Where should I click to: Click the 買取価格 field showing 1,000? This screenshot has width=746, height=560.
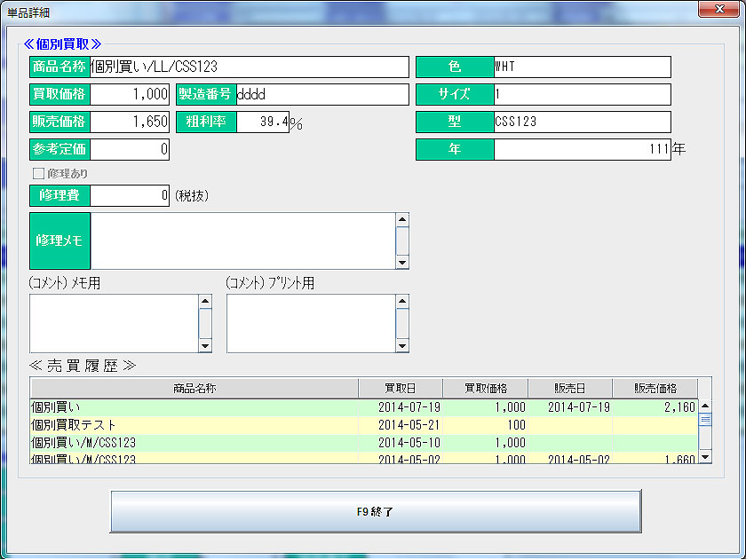pos(130,95)
